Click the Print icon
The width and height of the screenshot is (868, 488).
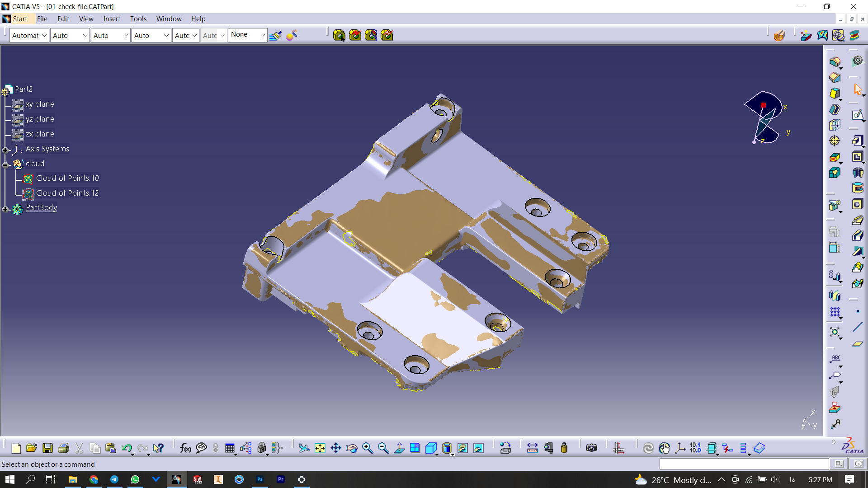[x=63, y=448]
